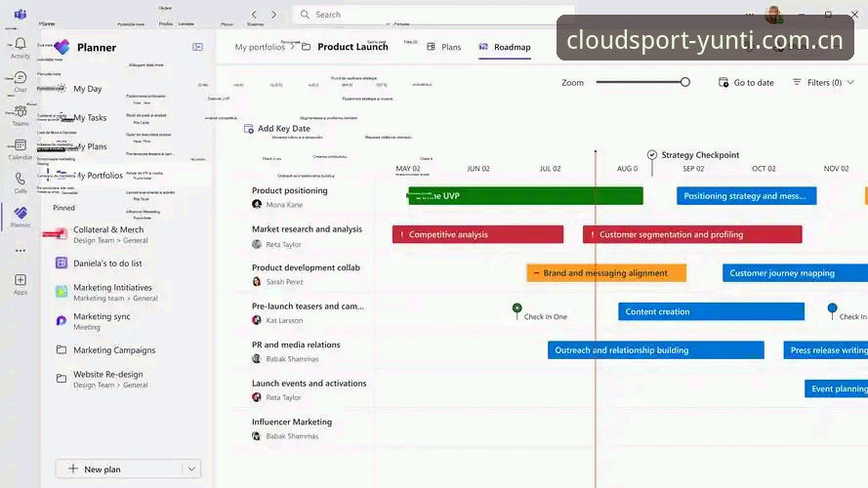The width and height of the screenshot is (868, 488).
Task: Click Kat Larsson's avatar
Action: [257, 320]
